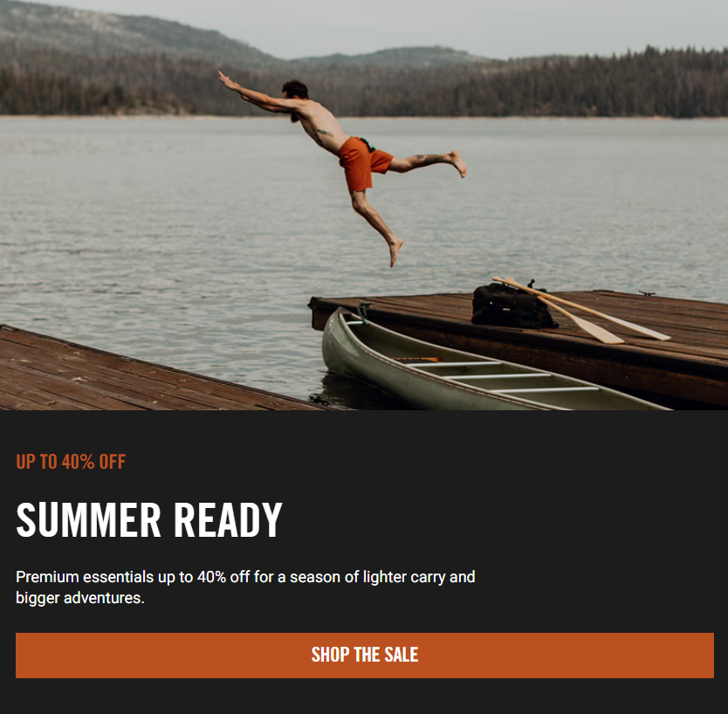Image resolution: width=728 pixels, height=714 pixels.
Task: Click the metal cleat on the right dock
Action: click(x=647, y=293)
